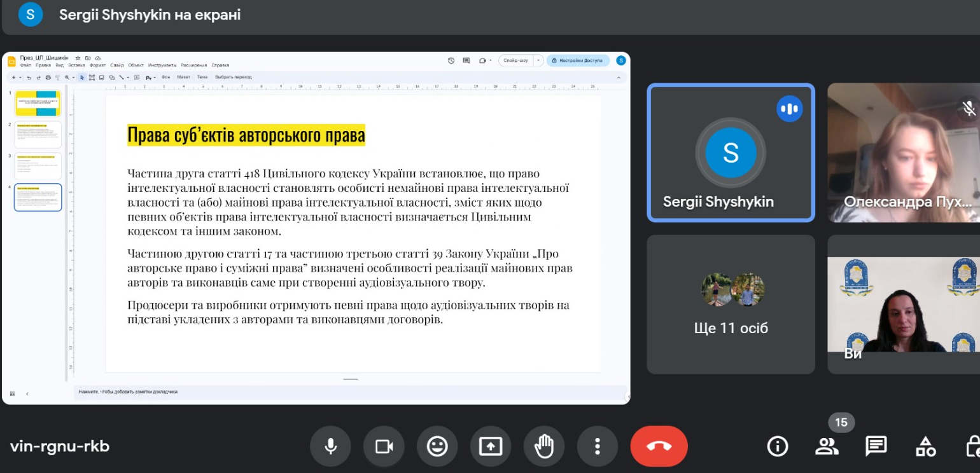Select the first slide thumbnail in filmstrip
Image resolution: width=980 pixels, height=473 pixels.
[38, 103]
